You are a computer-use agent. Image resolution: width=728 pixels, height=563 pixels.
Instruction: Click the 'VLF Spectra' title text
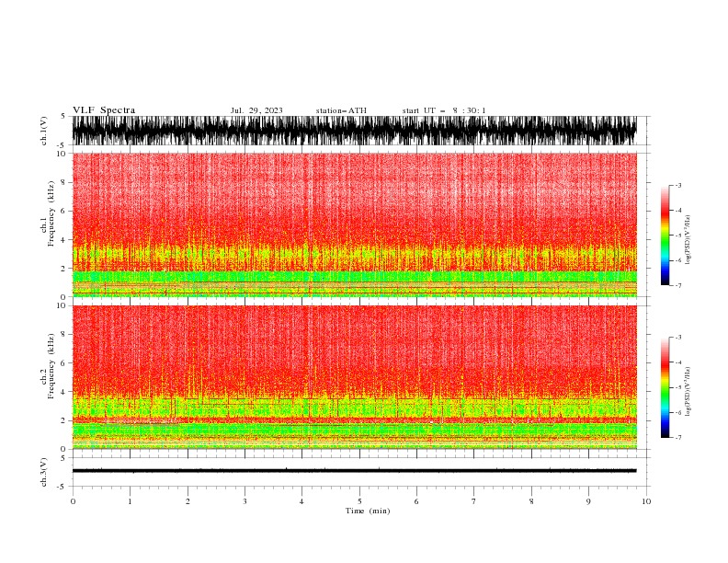[x=104, y=110]
